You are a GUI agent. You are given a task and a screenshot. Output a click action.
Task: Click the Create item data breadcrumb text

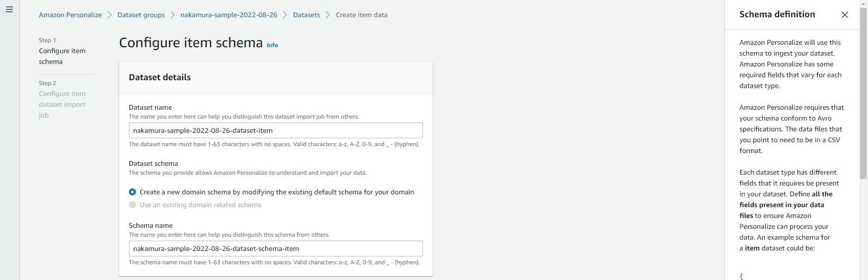click(361, 15)
